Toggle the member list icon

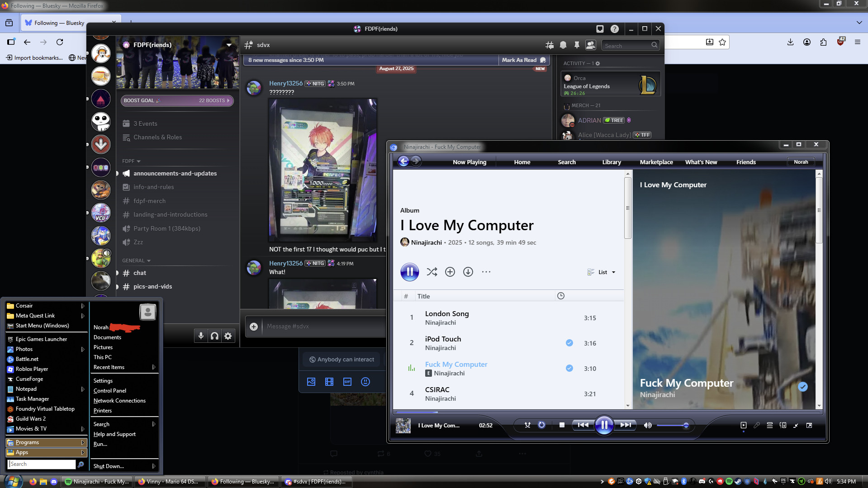[590, 45]
